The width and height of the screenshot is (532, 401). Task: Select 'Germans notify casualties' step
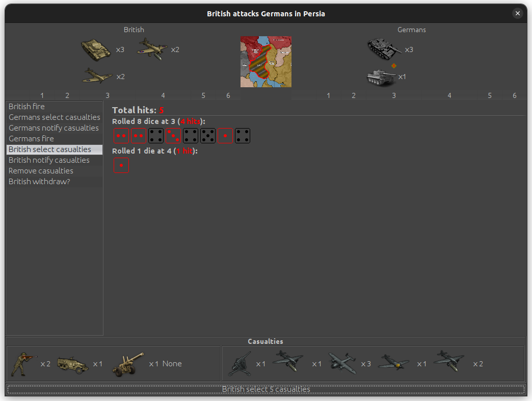55,128
